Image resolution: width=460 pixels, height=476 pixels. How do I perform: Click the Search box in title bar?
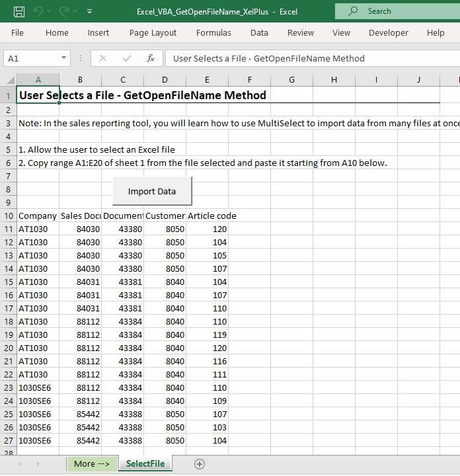pos(397,11)
